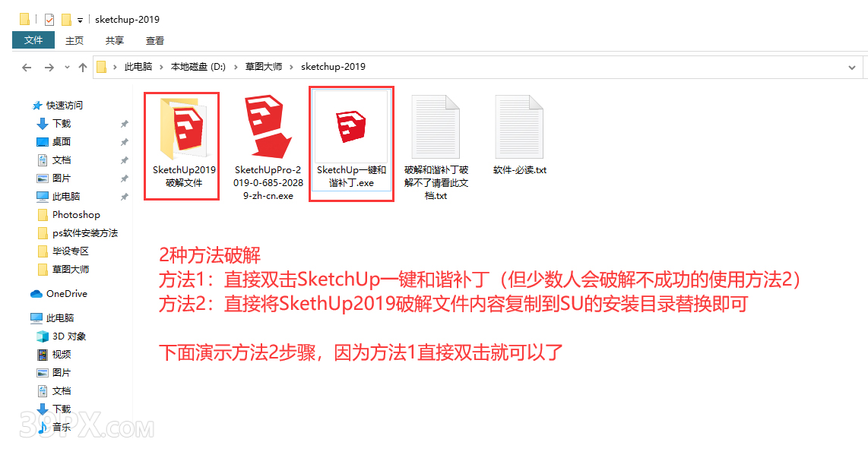Go back with the Back arrow

click(27, 68)
